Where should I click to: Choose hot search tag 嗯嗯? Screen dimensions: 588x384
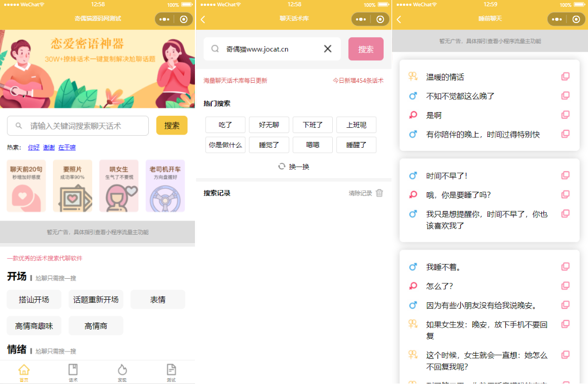click(x=313, y=145)
